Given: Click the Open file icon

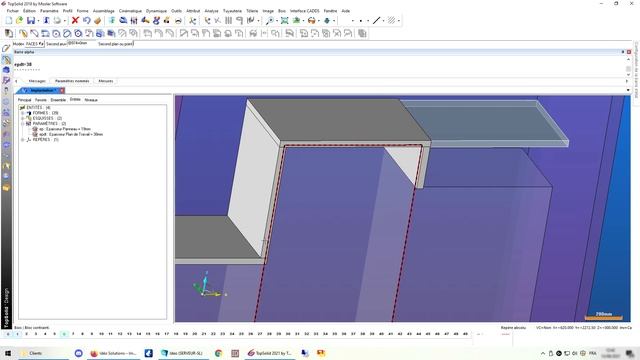Looking at the screenshot, I should (19, 20).
